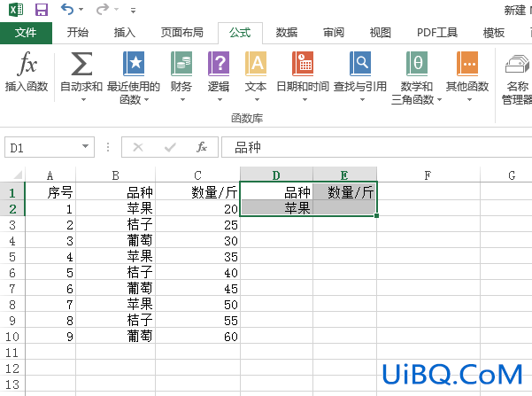
Task: Click cell C10 with value 60
Action: pos(197,337)
